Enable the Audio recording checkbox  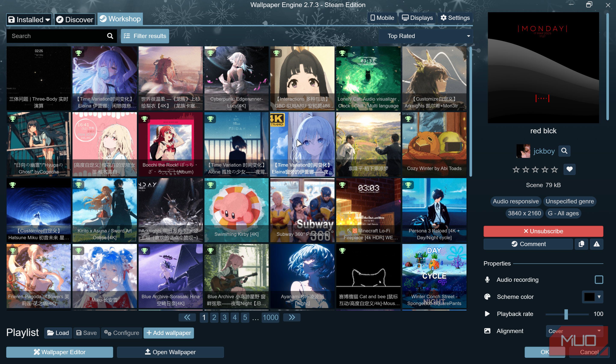599,280
